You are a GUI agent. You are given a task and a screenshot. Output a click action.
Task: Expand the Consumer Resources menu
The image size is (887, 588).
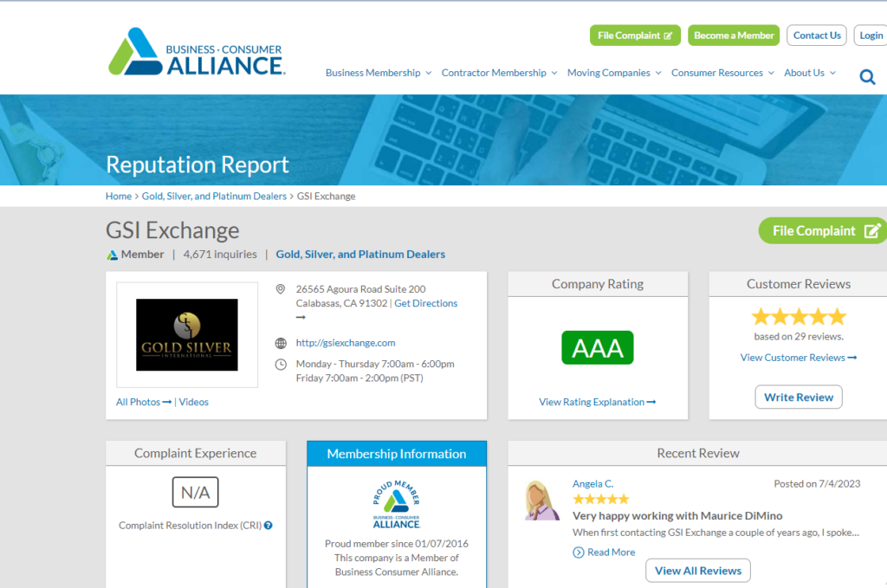[722, 73]
